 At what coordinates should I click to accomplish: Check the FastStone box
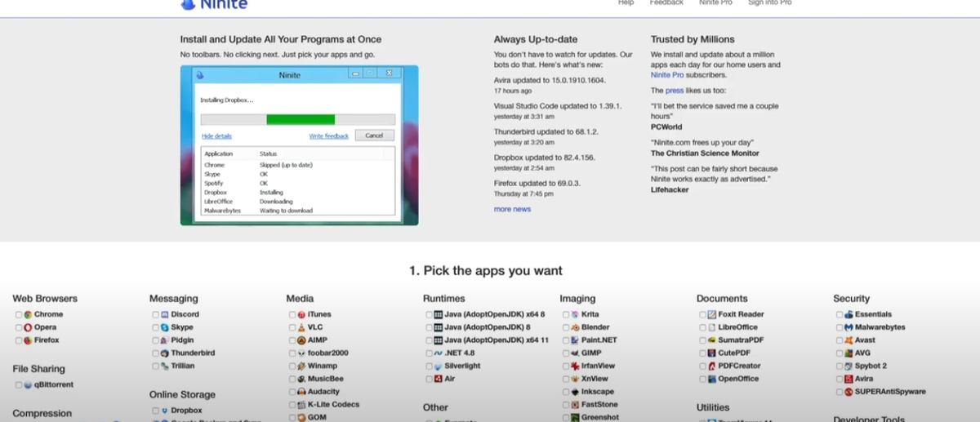566,405
